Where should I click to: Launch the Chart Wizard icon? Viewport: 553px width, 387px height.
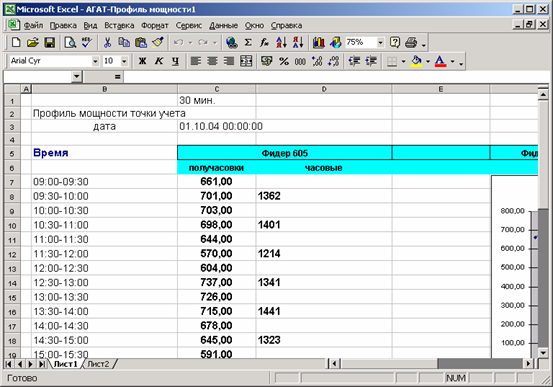[319, 43]
